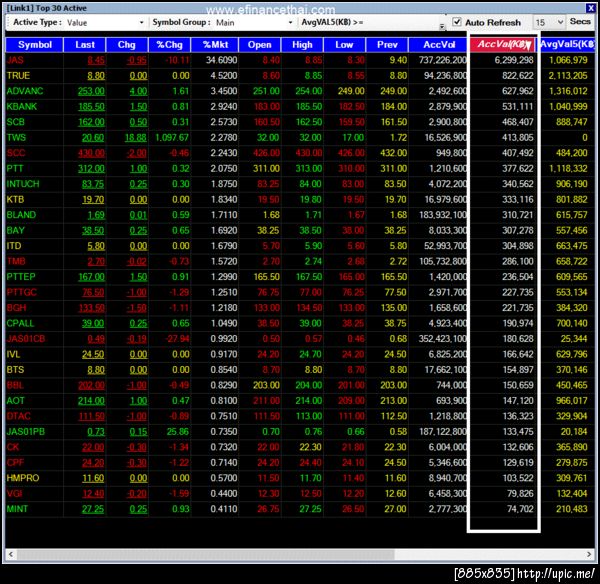
Task: Click TWS %Chg value 1,097.67
Action: tap(172, 137)
